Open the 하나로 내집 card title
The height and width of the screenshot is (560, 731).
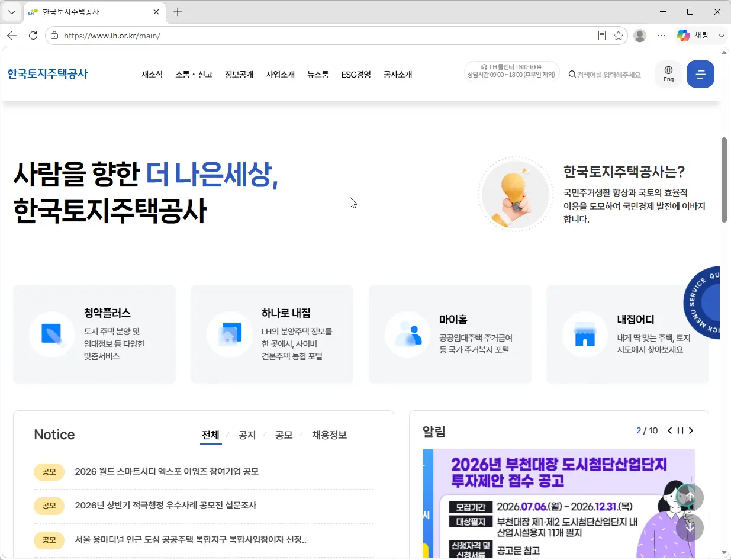point(286,313)
